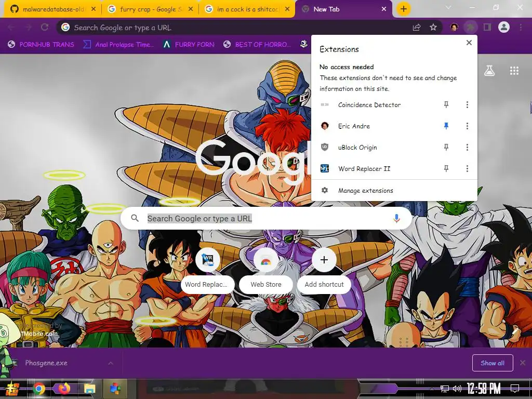The image size is (532, 399).
Task: Open the volume tray icon
Action: coord(457,389)
